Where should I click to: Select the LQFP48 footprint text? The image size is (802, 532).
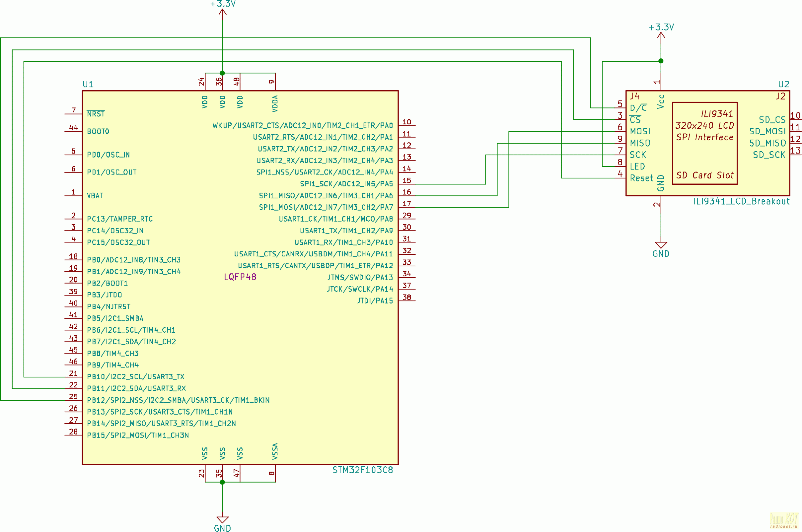tap(240, 277)
